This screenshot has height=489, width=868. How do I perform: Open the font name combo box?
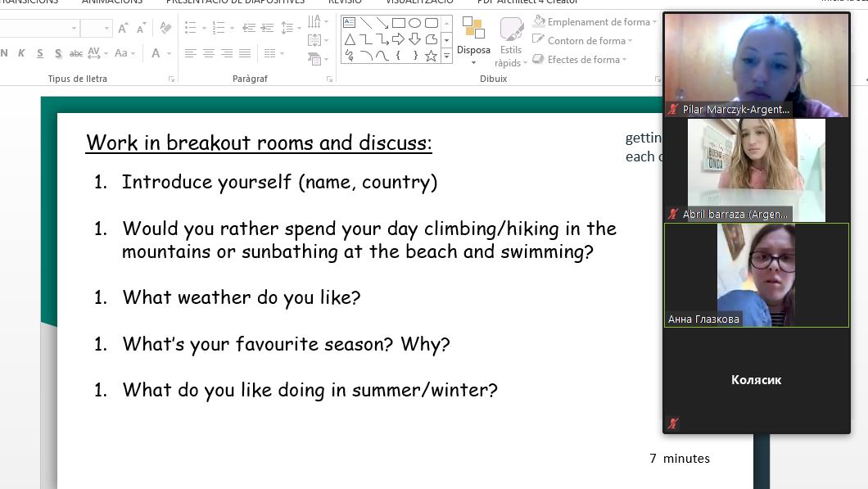[x=38, y=28]
